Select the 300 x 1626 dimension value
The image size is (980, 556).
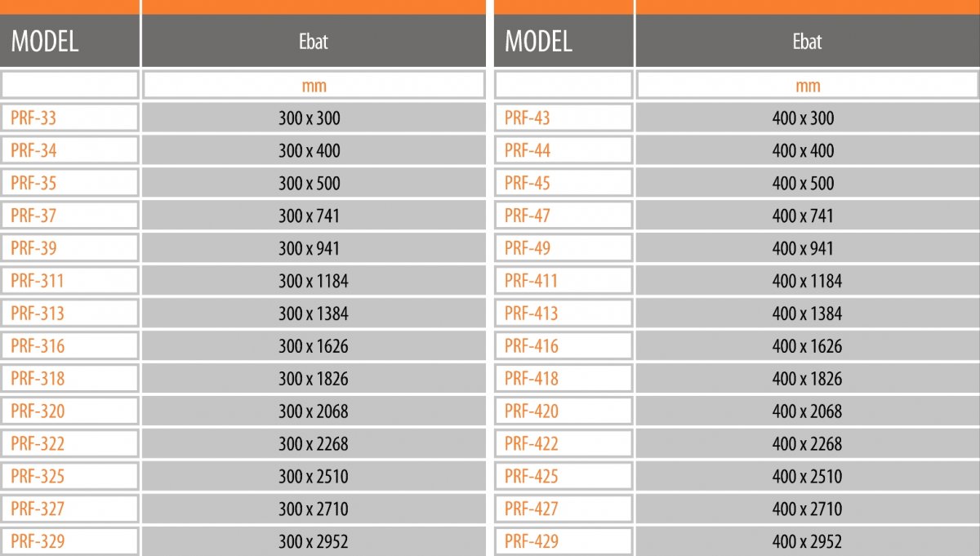point(314,346)
